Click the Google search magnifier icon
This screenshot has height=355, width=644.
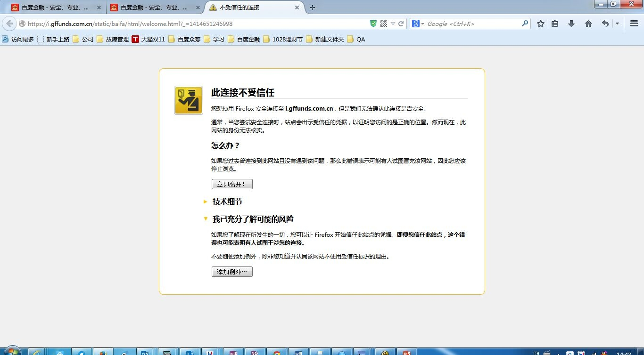coord(525,24)
